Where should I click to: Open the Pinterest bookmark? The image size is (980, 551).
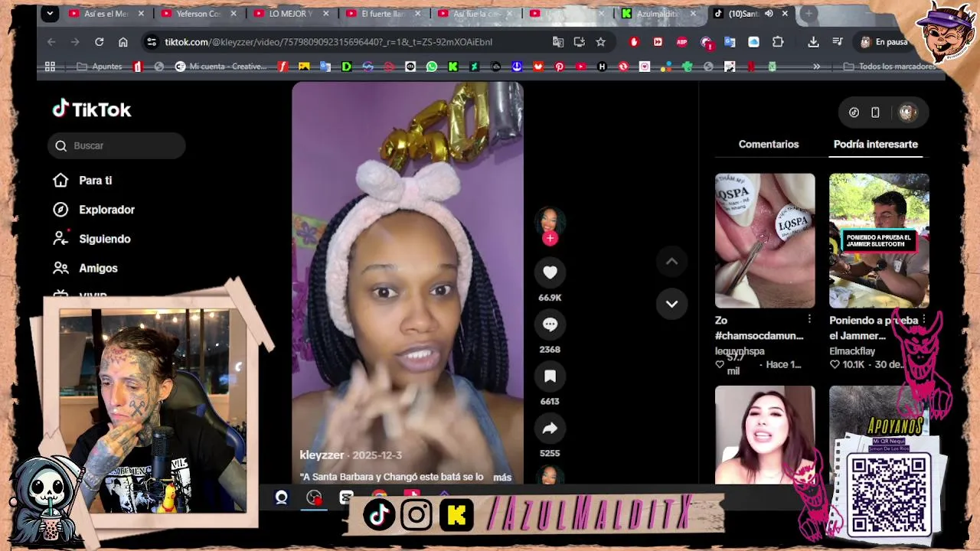(559, 67)
